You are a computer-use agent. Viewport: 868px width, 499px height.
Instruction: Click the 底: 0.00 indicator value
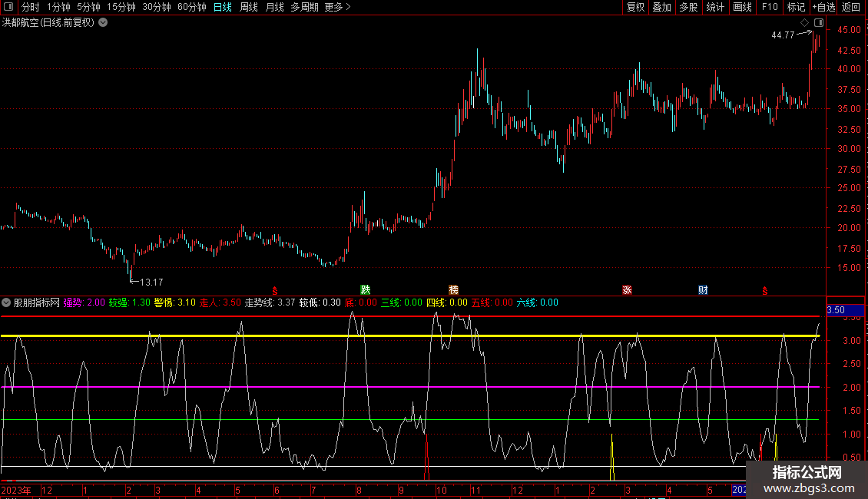pyautogui.click(x=361, y=302)
